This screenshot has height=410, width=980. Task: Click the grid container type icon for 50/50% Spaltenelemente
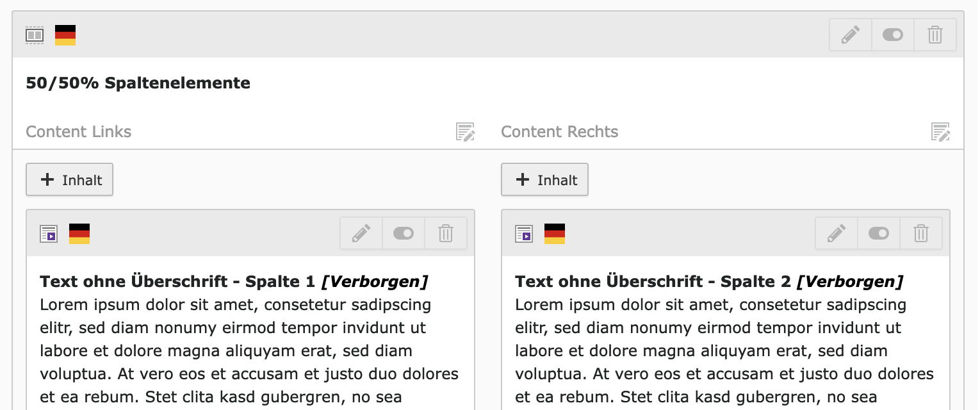point(35,35)
